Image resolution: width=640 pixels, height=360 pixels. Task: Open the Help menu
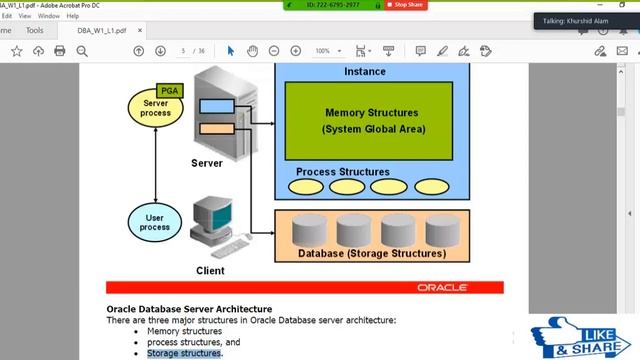click(73, 16)
